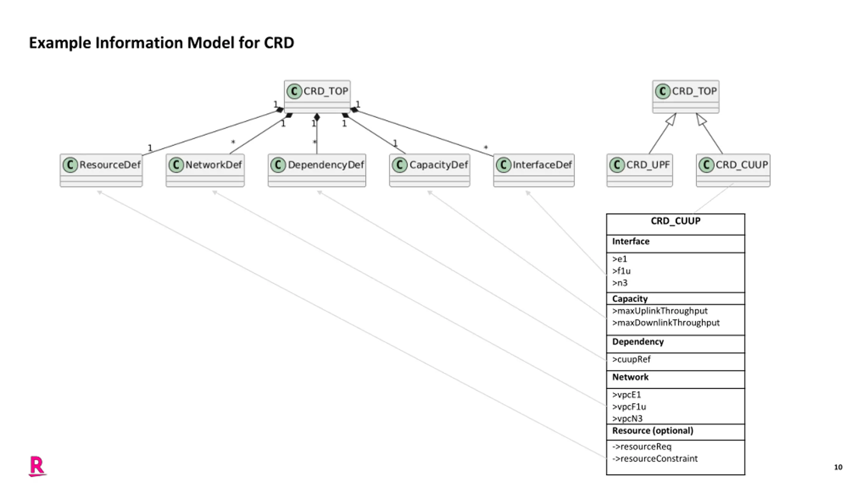Click the class icon of the CRD_TOP above CRD_UPF
Screen dimensions: 868x488
pyautogui.click(x=663, y=91)
